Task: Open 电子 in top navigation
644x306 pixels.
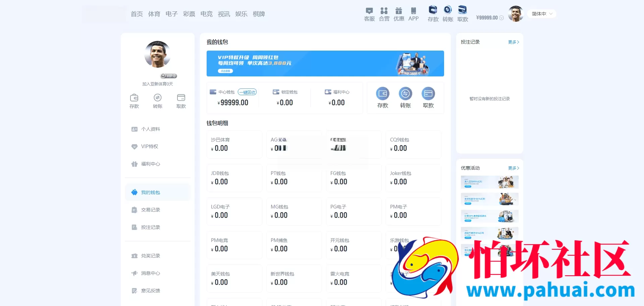Action: coord(172,14)
